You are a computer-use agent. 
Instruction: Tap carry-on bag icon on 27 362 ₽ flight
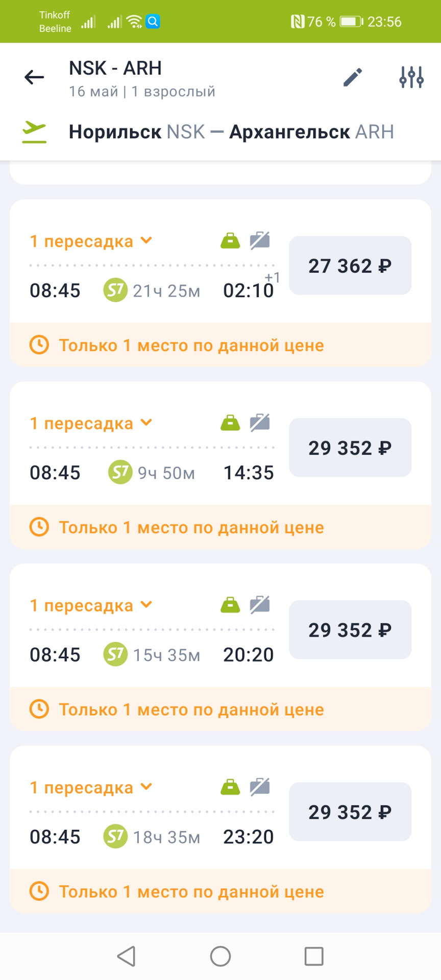[230, 240]
